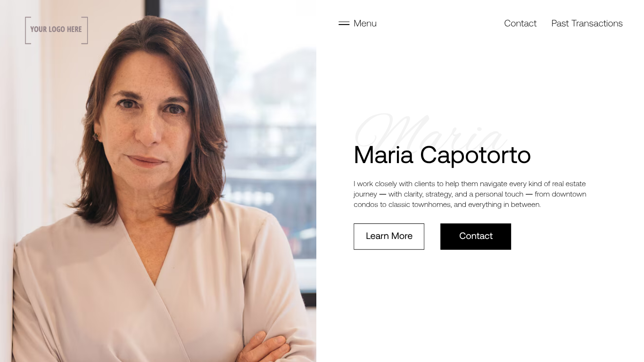This screenshot has height=362, width=644.
Task: Click the left bracket of the logo
Action: point(27,30)
